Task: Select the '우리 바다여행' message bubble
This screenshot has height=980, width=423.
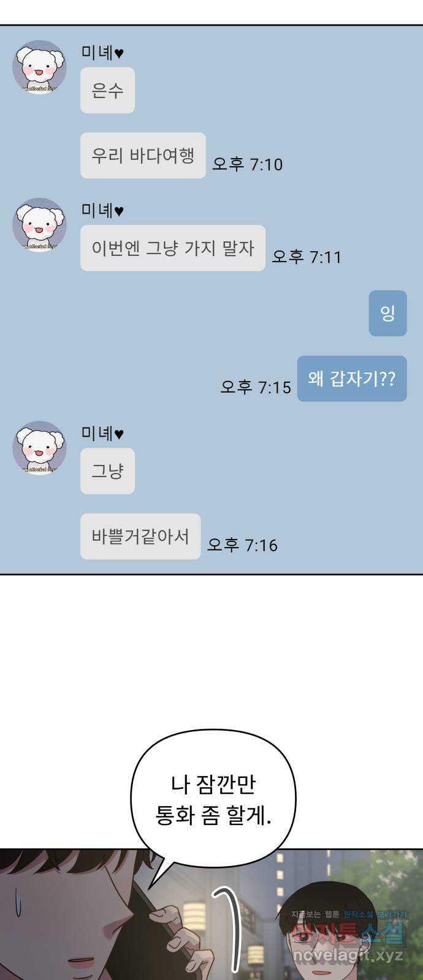Action: click(143, 156)
